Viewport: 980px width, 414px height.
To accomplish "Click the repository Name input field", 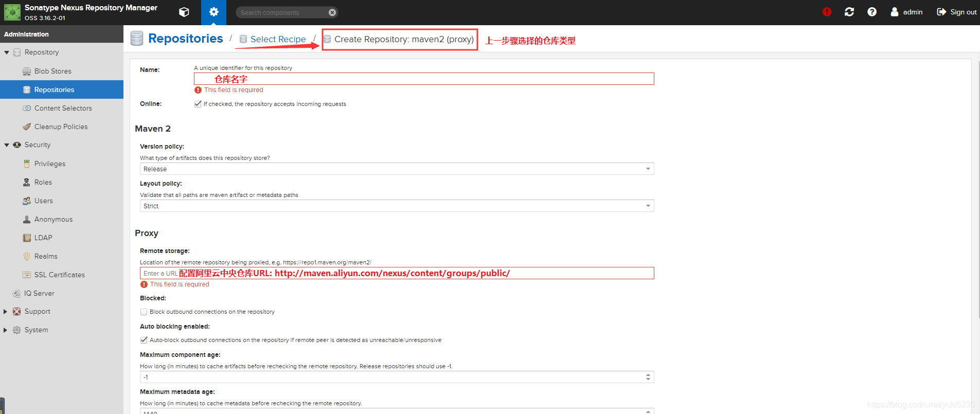I will tap(424, 79).
